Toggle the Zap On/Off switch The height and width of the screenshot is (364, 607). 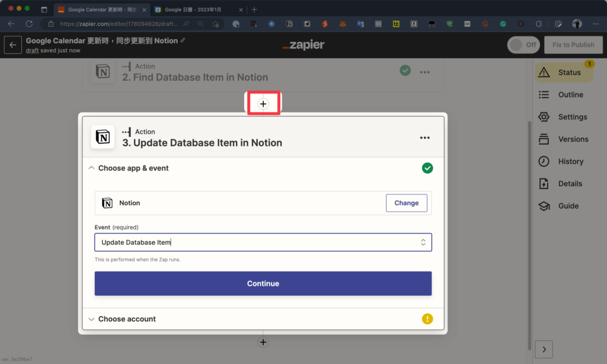pyautogui.click(x=523, y=45)
